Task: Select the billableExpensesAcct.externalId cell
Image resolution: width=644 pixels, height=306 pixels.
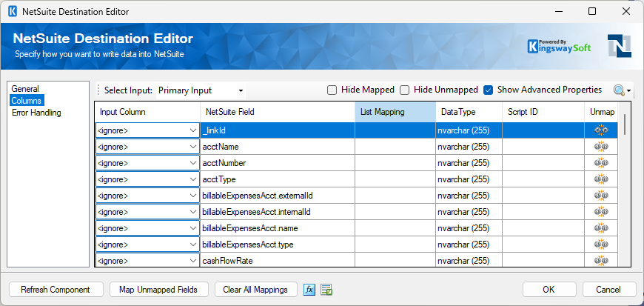Action: [x=278, y=196]
